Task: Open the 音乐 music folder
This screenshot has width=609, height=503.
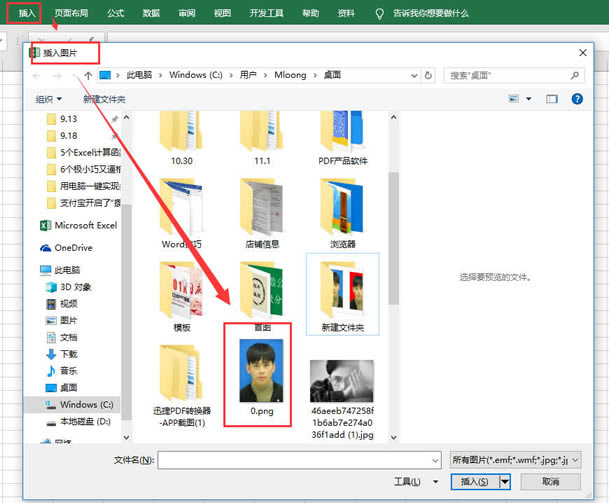Action: click(68, 370)
